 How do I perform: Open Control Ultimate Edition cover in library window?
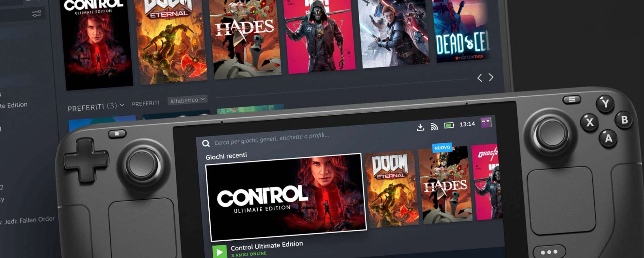pyautogui.click(x=97, y=43)
